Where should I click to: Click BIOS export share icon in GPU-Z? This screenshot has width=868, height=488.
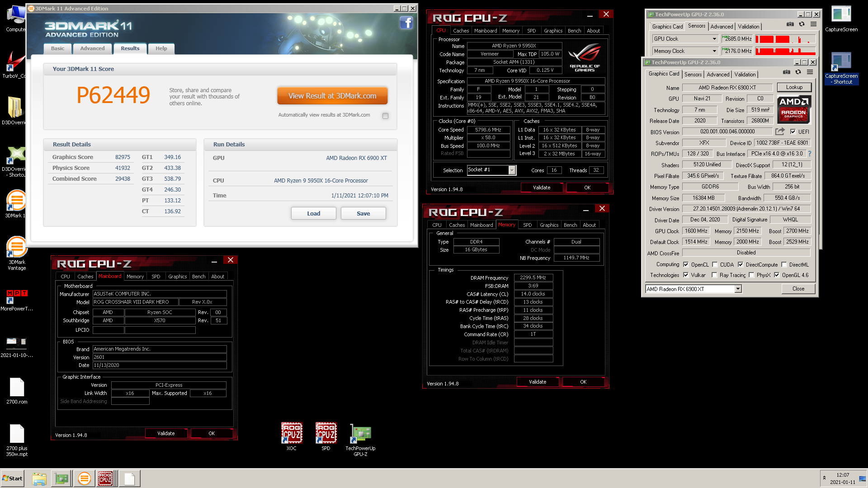[x=780, y=131]
